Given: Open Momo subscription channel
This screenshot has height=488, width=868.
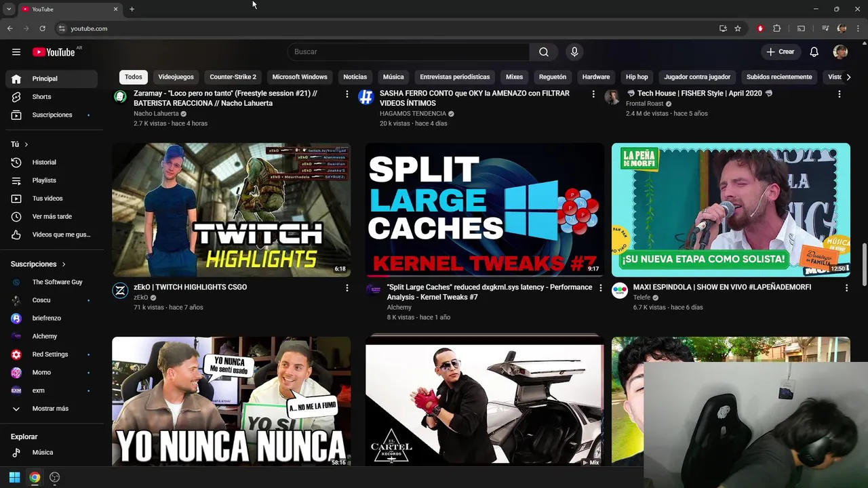Looking at the screenshot, I should [51, 373].
